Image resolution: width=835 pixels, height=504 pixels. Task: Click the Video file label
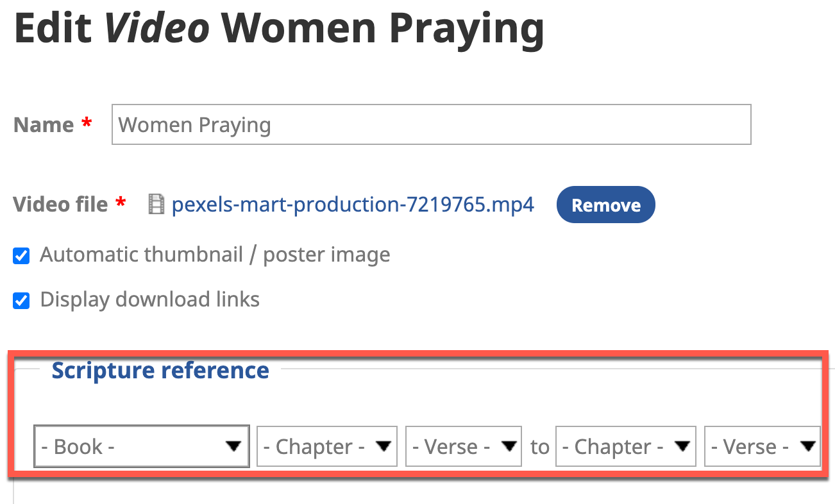pos(60,205)
